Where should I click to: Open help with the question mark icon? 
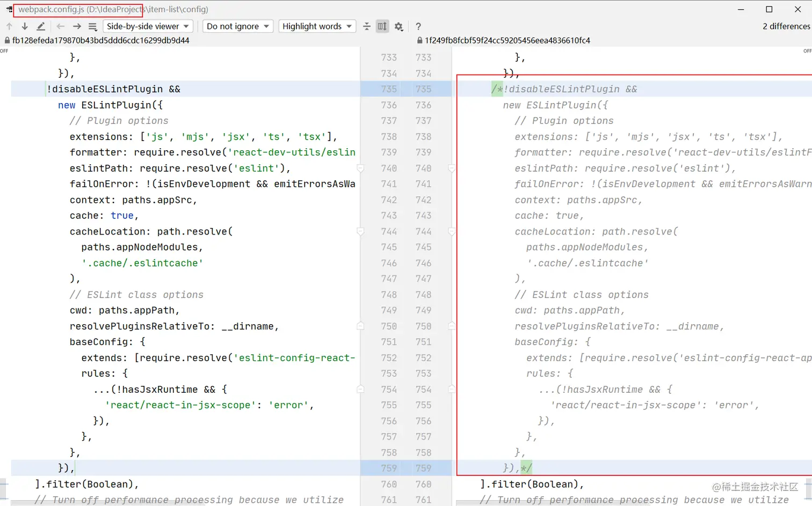[x=418, y=26]
